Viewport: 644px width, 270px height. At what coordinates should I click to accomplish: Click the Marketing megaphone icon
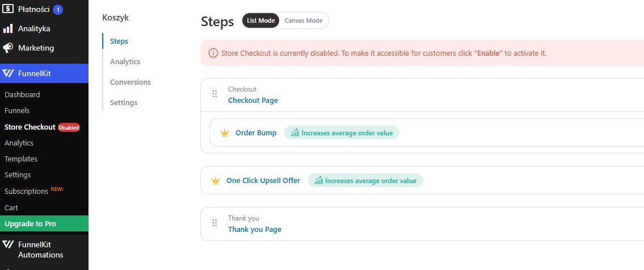pos(8,48)
